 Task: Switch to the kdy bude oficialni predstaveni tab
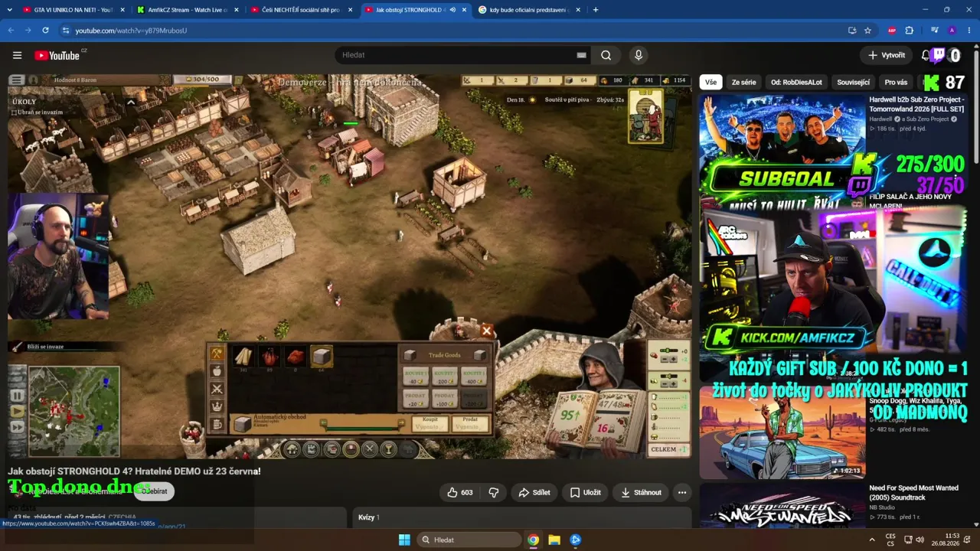point(528,10)
